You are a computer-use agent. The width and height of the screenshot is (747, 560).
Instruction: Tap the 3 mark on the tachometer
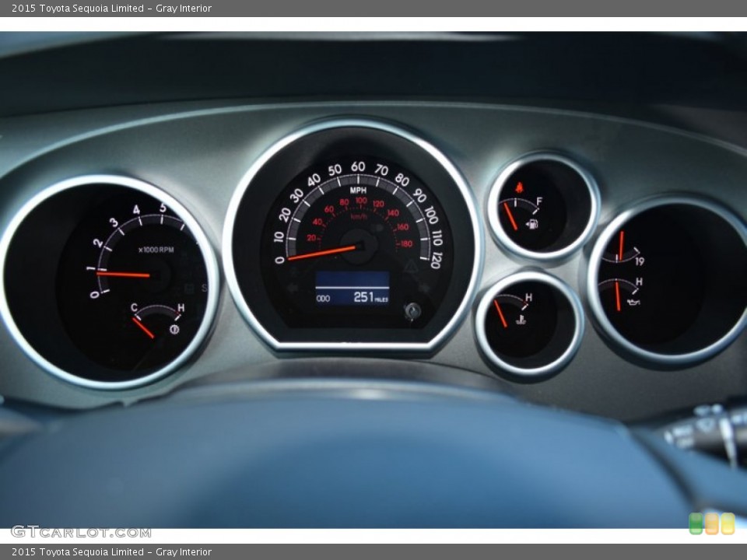click(x=114, y=222)
